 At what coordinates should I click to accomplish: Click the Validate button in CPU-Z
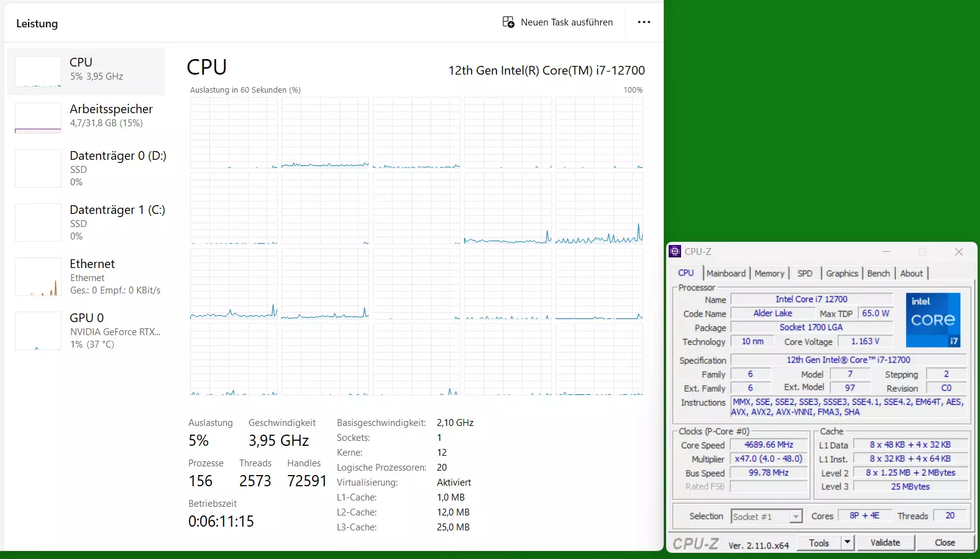[x=885, y=543]
